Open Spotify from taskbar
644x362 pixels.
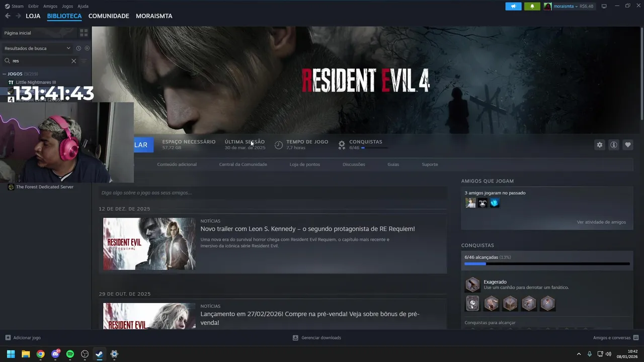(x=70, y=354)
